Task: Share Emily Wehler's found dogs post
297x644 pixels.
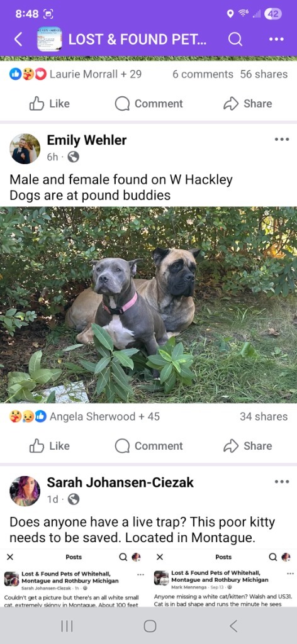Action: pos(247,446)
